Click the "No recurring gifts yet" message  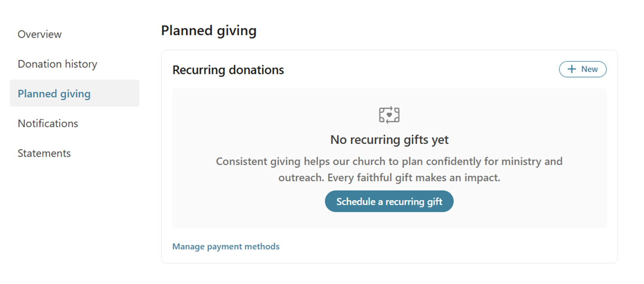[389, 140]
